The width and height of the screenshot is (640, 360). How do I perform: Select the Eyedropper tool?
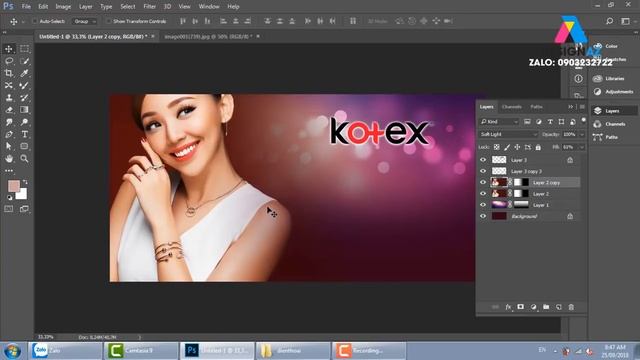24,73
